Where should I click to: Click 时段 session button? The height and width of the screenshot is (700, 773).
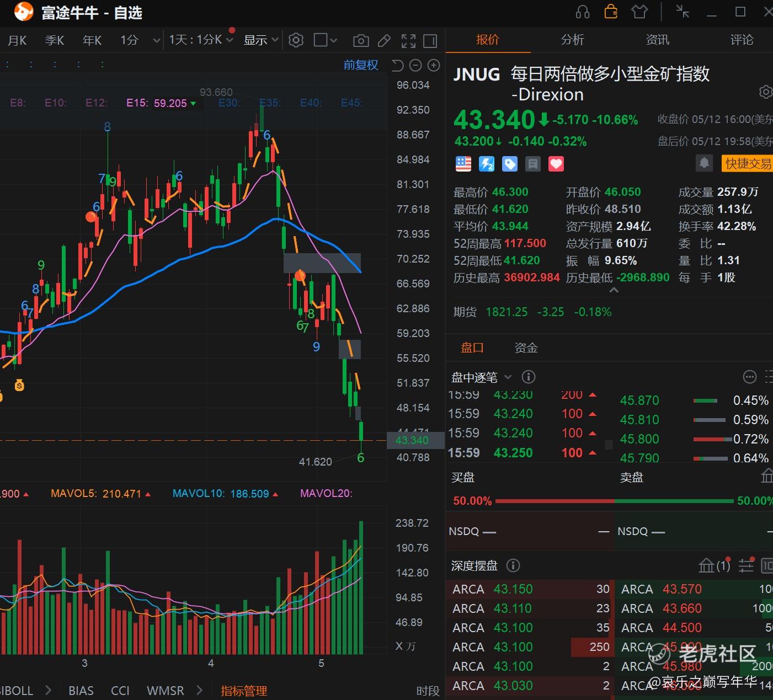coord(428,691)
